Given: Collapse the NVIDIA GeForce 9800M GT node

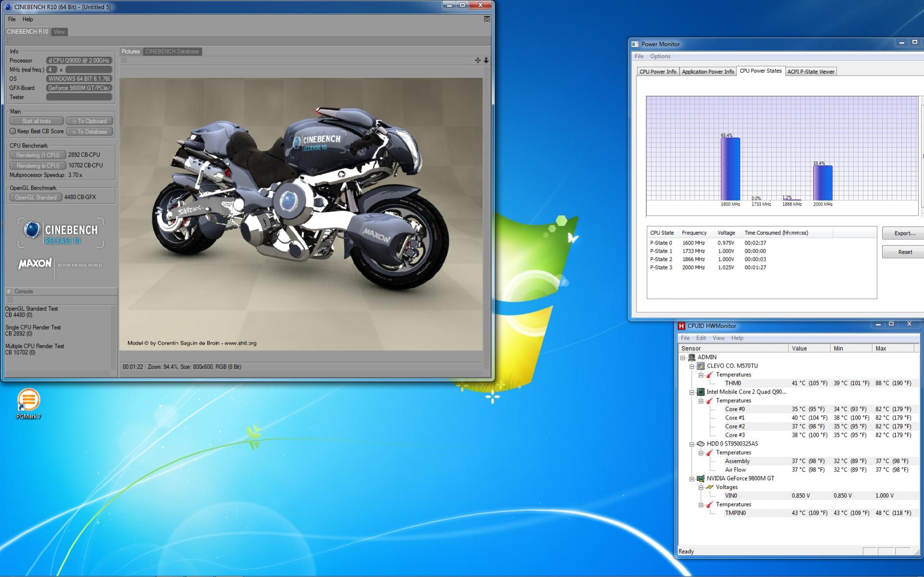Looking at the screenshot, I should [692, 479].
